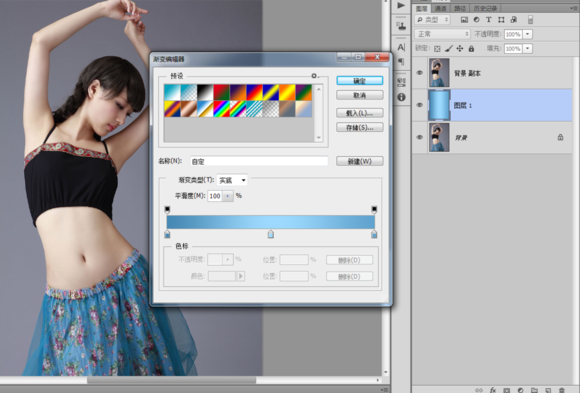Toggle the layer filtering switch
580x393 pixels.
(x=530, y=20)
